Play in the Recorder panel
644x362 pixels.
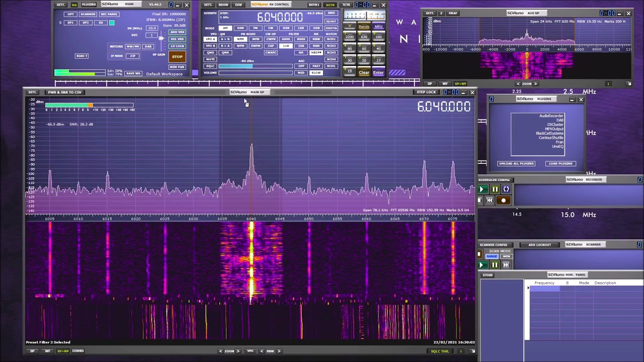pyautogui.click(x=482, y=190)
